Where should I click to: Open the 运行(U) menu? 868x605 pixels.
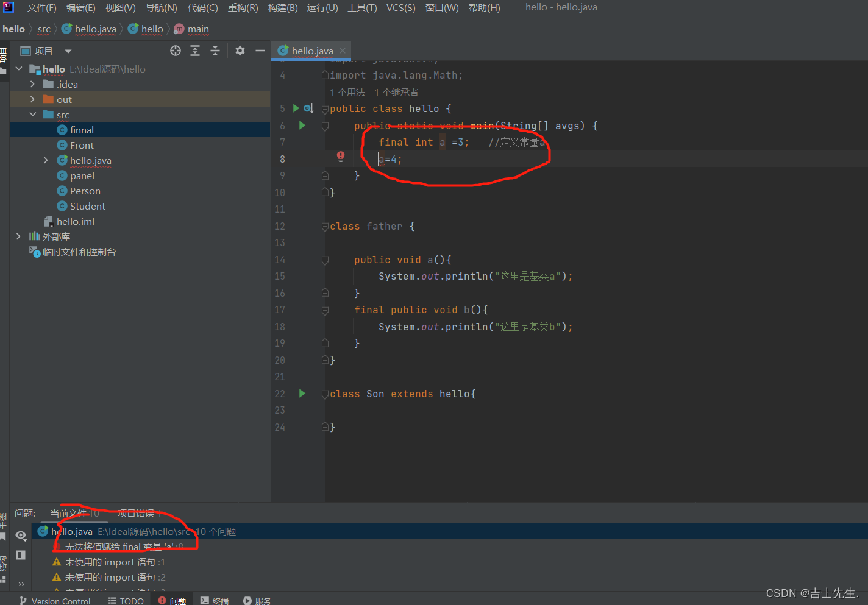322,8
